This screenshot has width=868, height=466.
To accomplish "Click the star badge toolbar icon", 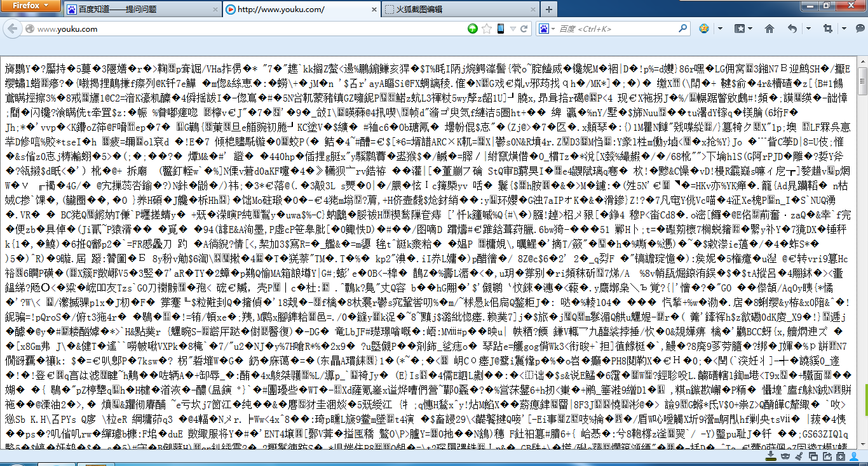I will click(x=704, y=29).
